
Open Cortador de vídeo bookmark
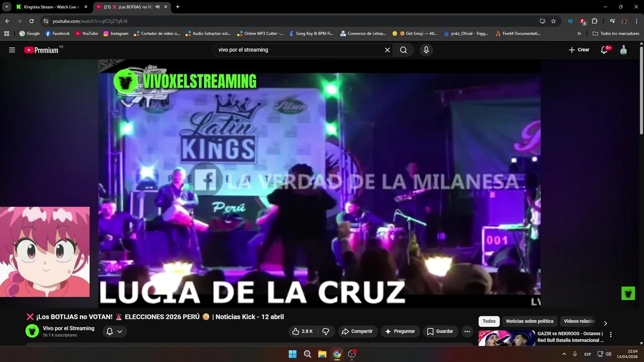click(156, 34)
